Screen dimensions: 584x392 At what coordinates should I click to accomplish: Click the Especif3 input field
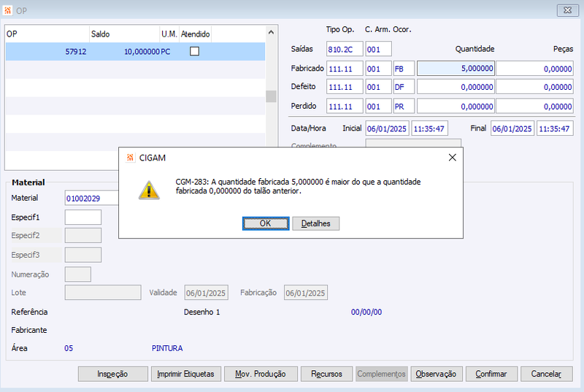[83, 255]
